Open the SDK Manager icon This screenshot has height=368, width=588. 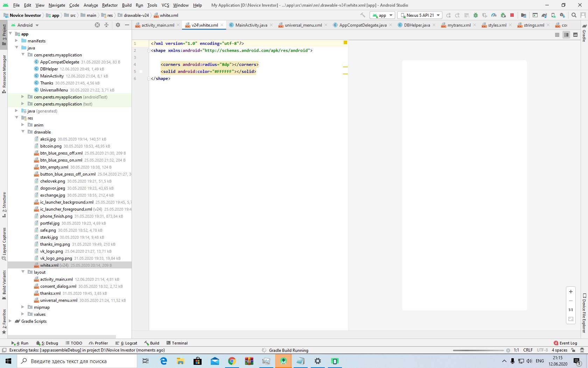click(562, 15)
